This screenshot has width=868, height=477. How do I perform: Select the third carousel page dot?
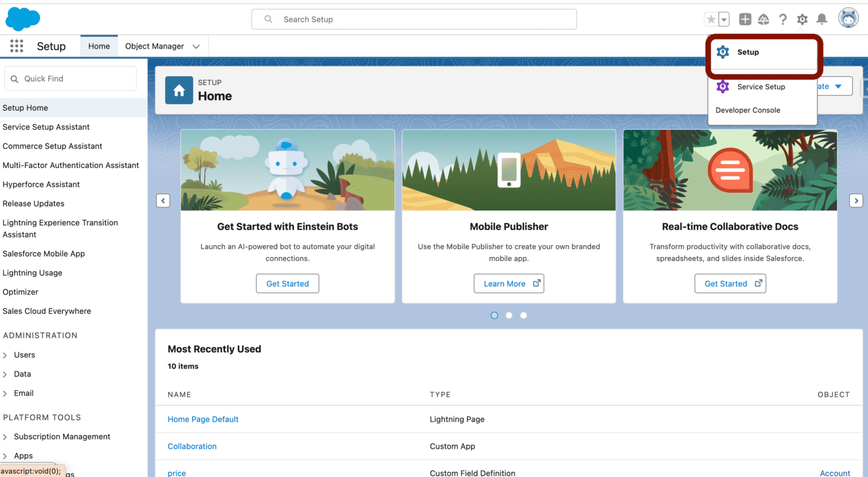[x=523, y=315]
